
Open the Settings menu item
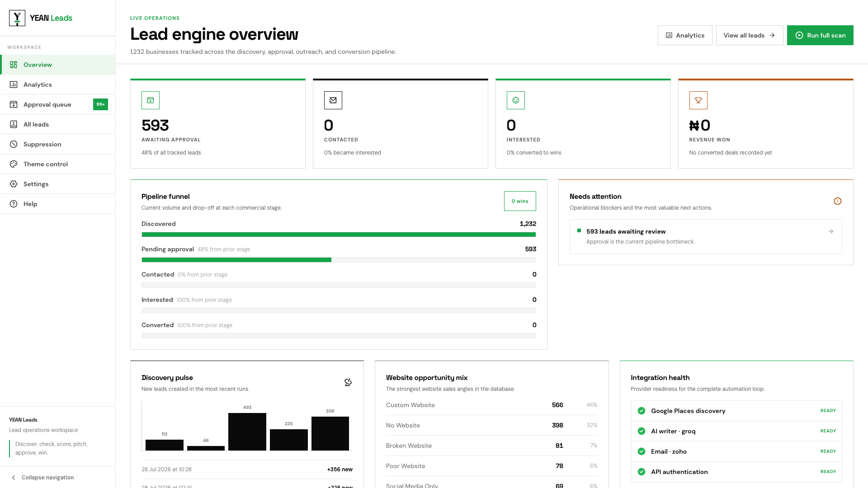pos(58,184)
